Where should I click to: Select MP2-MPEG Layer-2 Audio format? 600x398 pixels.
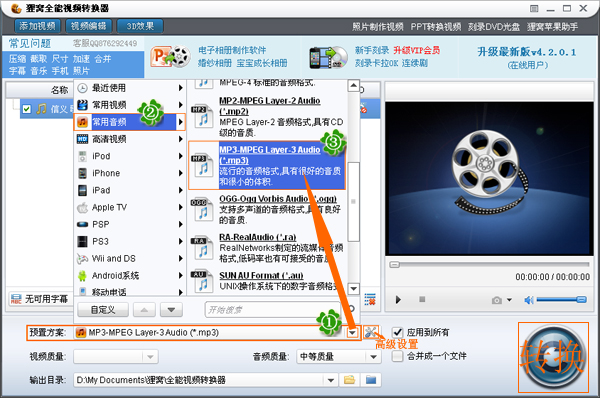[267, 116]
